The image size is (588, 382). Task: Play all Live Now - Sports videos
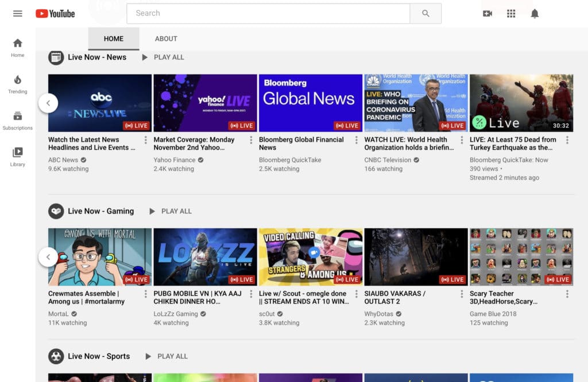click(167, 356)
